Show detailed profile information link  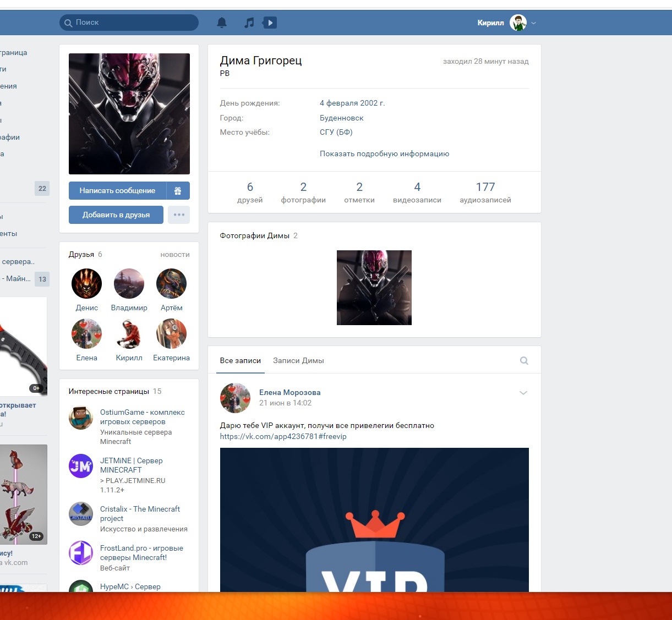(x=384, y=154)
